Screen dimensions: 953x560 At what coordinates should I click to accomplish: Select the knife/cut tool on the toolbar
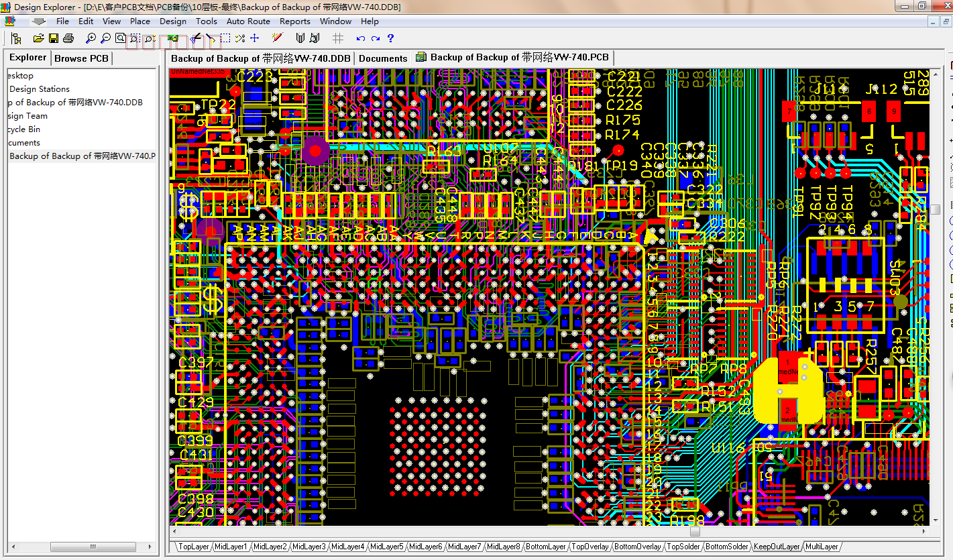click(194, 38)
